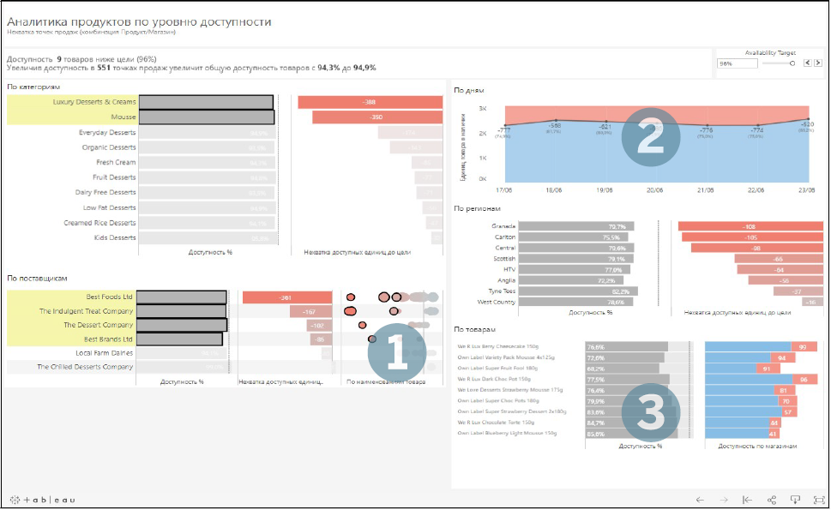Enter full screen mode via footer icon
Viewport: 831px width, 510px height.
pos(818,499)
